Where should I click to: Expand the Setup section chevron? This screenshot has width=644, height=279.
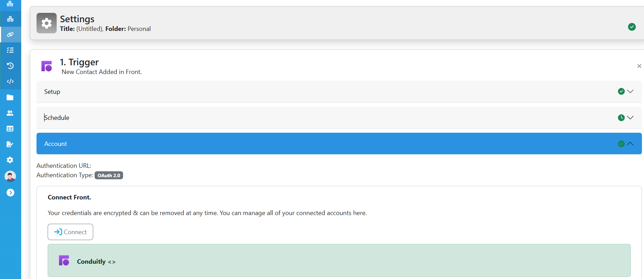tap(630, 91)
